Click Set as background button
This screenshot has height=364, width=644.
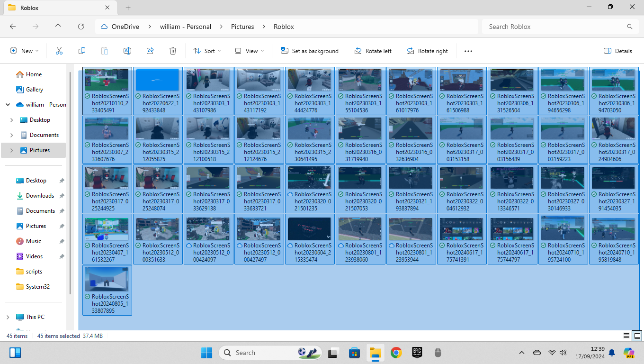click(310, 51)
